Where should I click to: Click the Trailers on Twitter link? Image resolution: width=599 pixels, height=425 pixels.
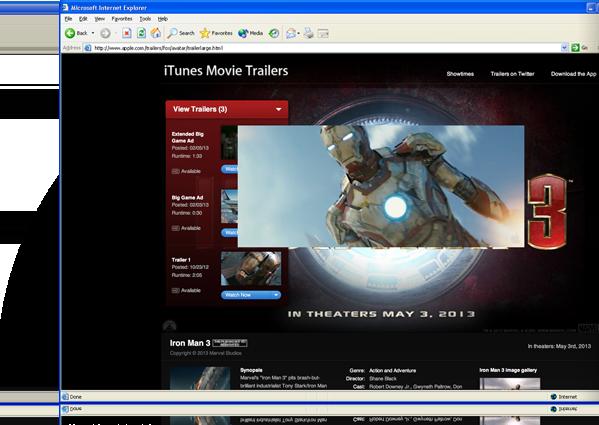512,74
